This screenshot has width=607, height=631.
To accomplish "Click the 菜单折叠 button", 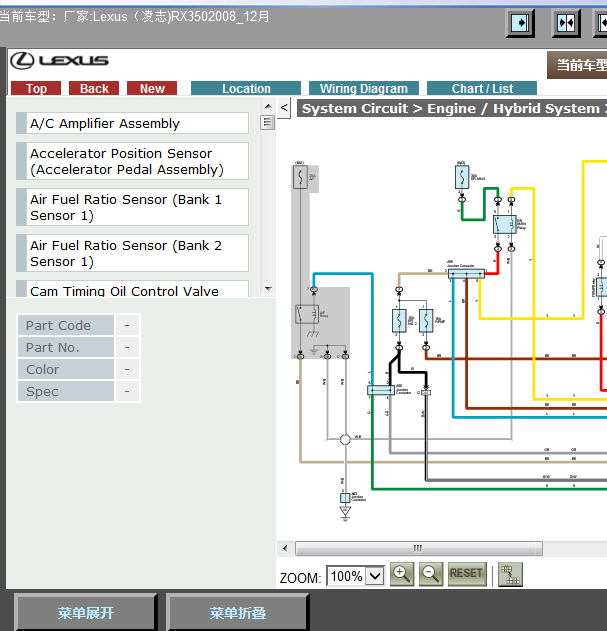I will point(237,612).
